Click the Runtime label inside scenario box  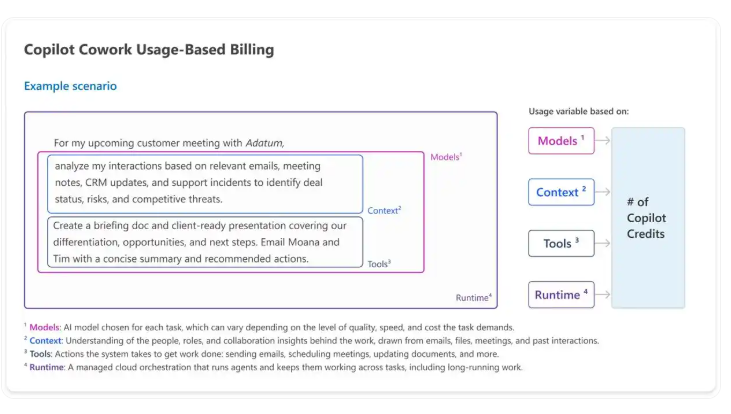tap(474, 297)
